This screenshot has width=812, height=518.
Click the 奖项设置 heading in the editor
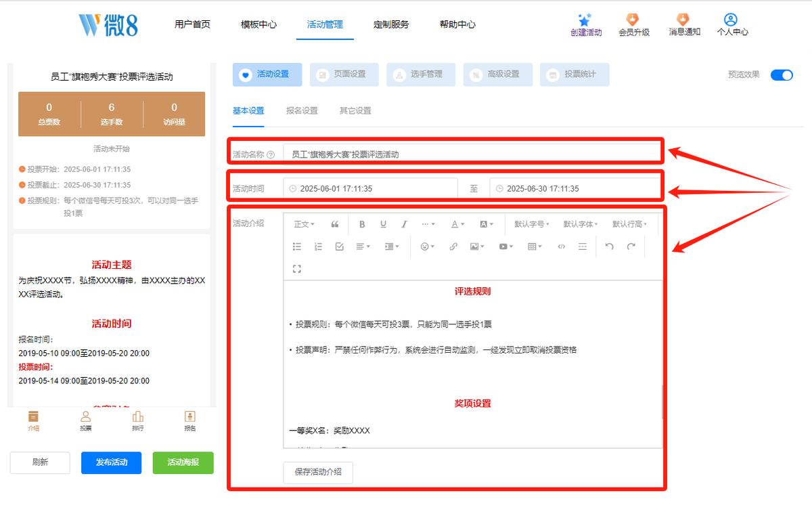472,404
